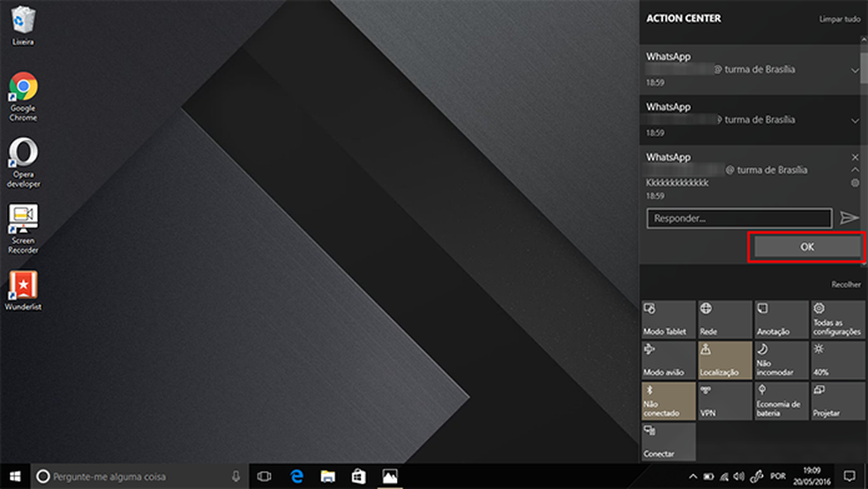Toggle the Localização quick action

click(x=724, y=360)
